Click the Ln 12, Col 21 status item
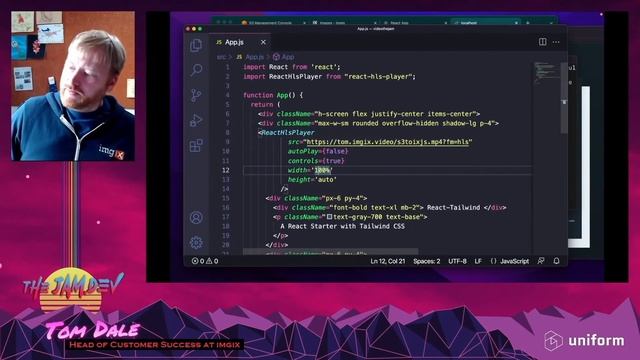This screenshot has width=640, height=360. pyautogui.click(x=388, y=261)
